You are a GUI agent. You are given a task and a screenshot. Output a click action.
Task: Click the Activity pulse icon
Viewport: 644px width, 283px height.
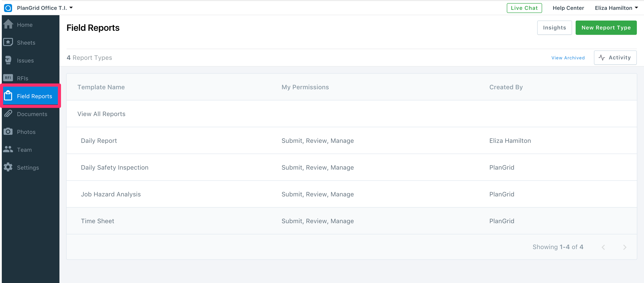602,58
